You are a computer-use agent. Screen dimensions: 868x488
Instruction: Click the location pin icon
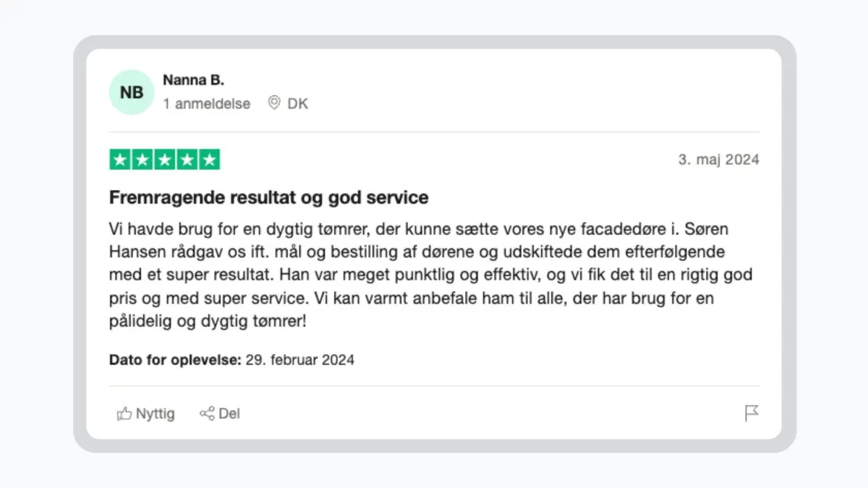tap(274, 103)
